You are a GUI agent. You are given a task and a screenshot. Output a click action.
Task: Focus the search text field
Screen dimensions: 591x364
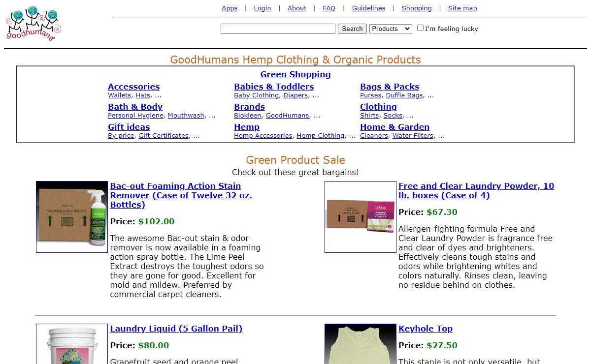tap(278, 29)
